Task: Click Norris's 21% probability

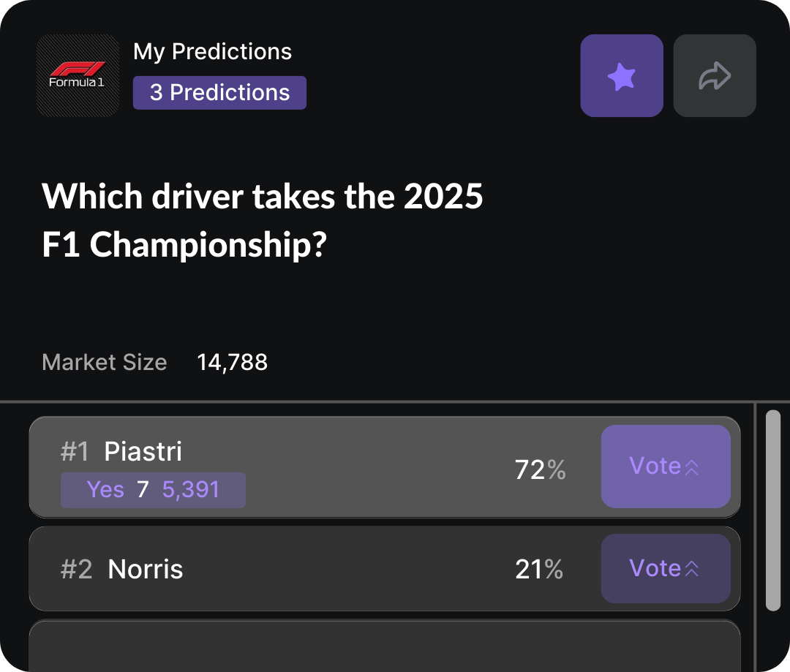Action: [x=539, y=569]
